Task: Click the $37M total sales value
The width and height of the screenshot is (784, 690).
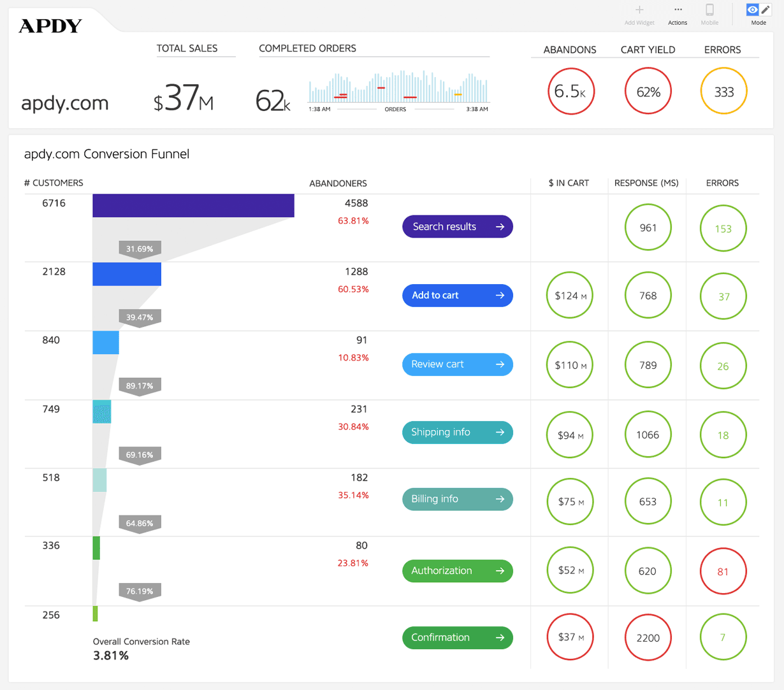Action: (184, 99)
